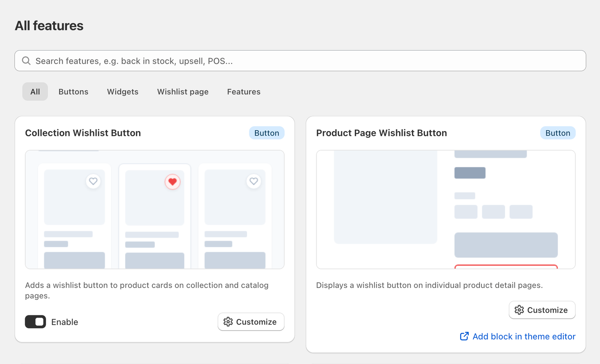Image resolution: width=600 pixels, height=364 pixels.
Task: Click the description about individual product detail pages
Action: click(429, 285)
